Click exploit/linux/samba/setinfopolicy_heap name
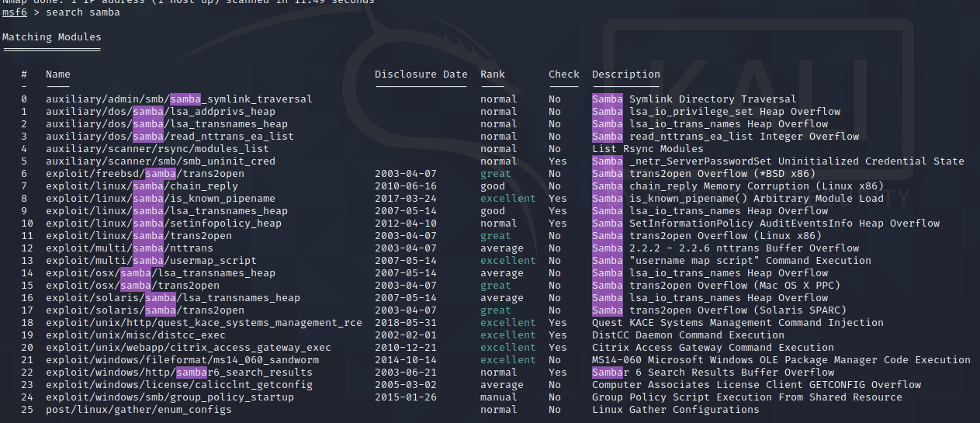Viewport: 980px width, 423px height. tap(164, 224)
